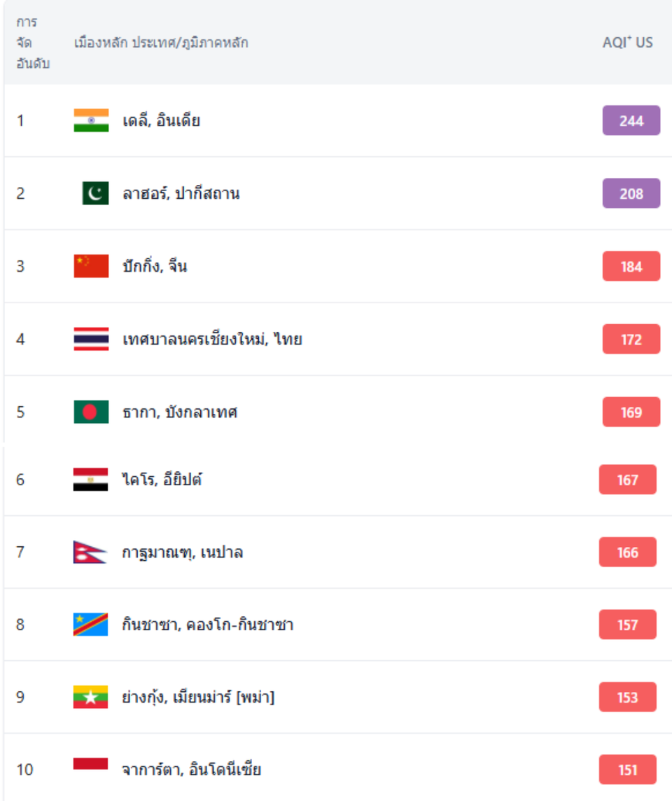Click the purple 244 AQI badge
The width and height of the screenshot is (672, 801).
click(631, 120)
